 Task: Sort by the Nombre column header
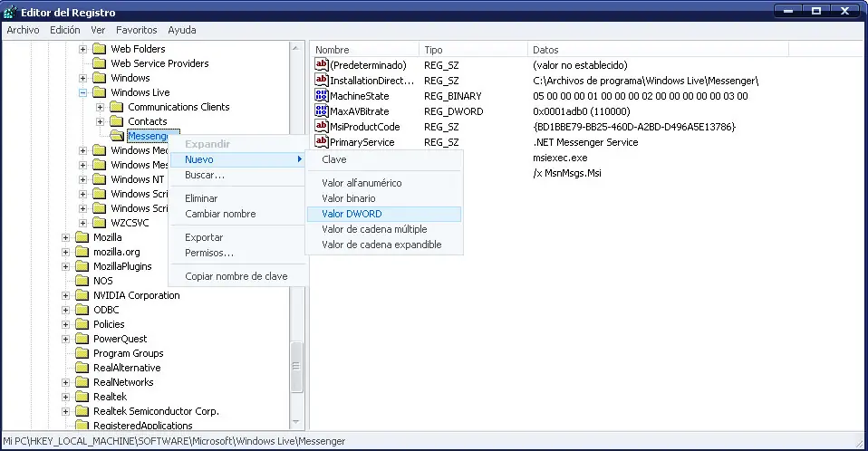(363, 50)
